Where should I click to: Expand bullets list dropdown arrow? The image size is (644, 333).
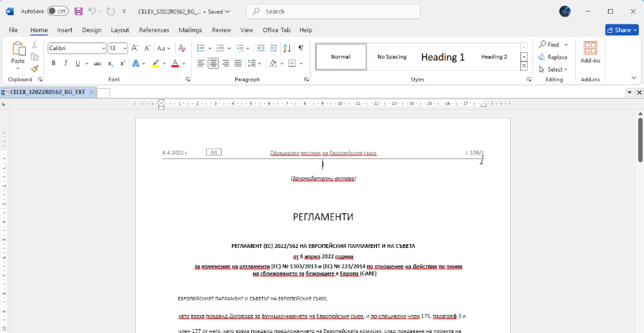tap(210, 48)
